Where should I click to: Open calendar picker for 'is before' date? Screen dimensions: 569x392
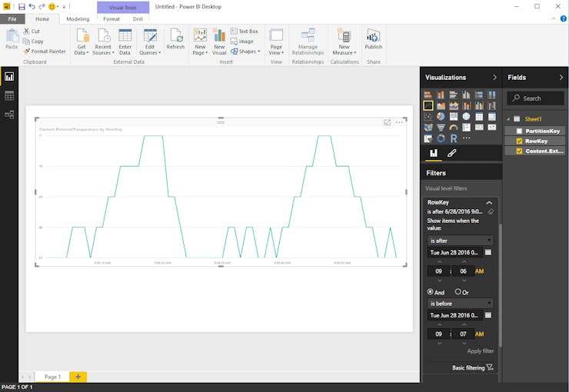tap(488, 315)
